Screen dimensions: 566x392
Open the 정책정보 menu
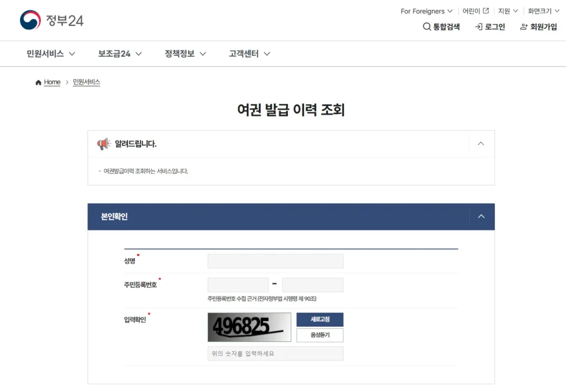point(185,54)
